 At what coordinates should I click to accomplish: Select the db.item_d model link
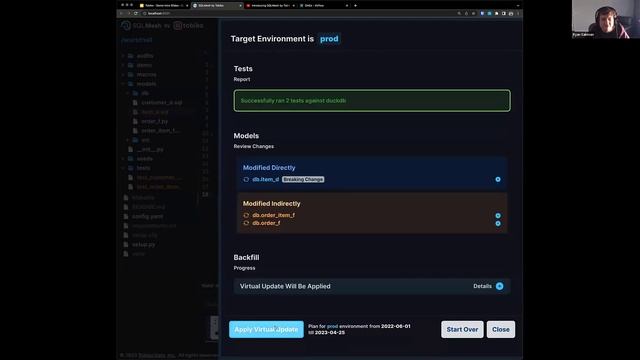(x=265, y=179)
